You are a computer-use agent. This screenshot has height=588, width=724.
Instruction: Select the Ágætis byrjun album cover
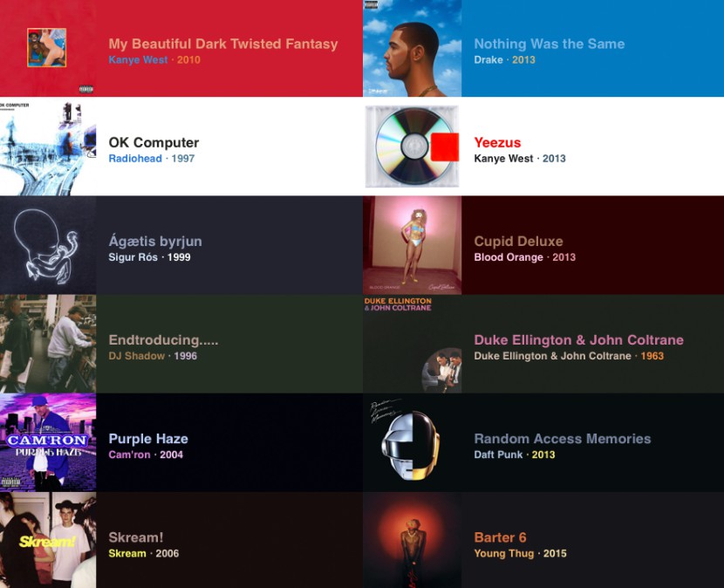[48, 245]
